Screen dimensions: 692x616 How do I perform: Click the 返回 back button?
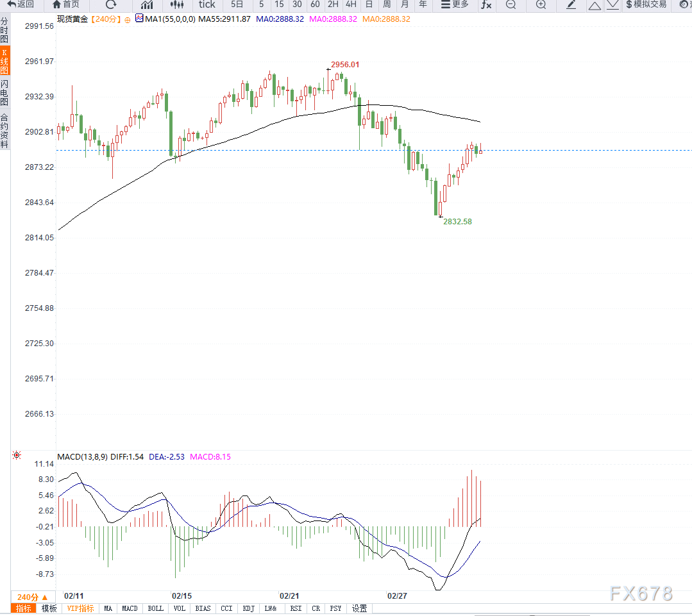coord(21,4)
